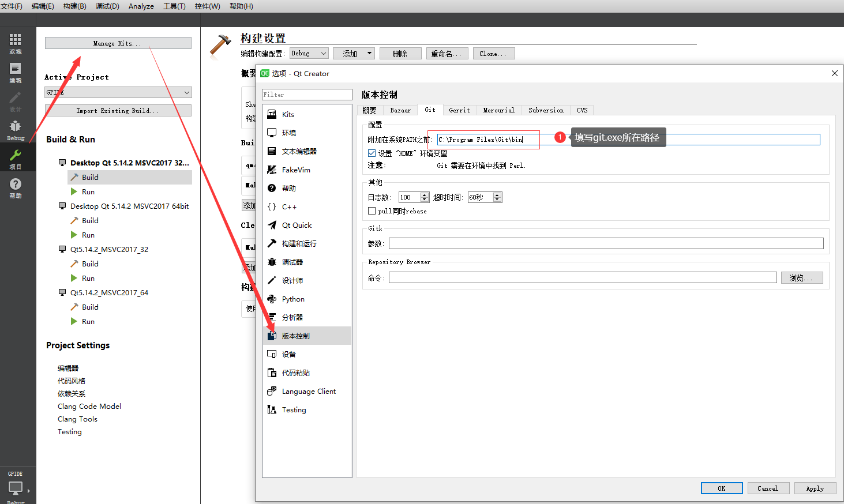This screenshot has width=844, height=504.
Task: Select Kits in the options list
Action: (307, 114)
